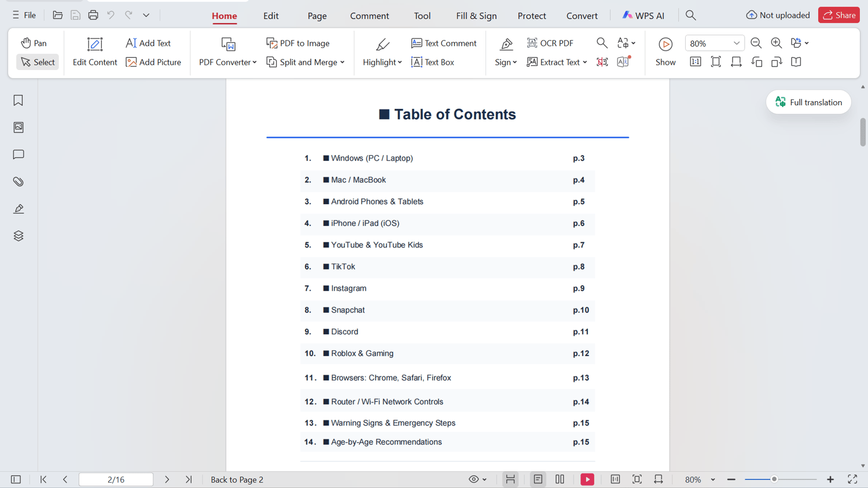Open the comments sidebar panel
This screenshot has height=488, width=868.
pos(19,154)
